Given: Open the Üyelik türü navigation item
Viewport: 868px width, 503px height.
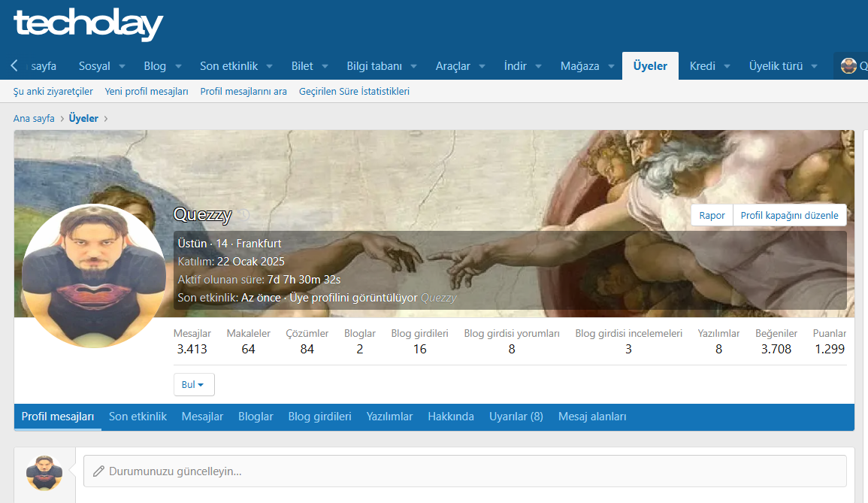Looking at the screenshot, I should pos(776,66).
